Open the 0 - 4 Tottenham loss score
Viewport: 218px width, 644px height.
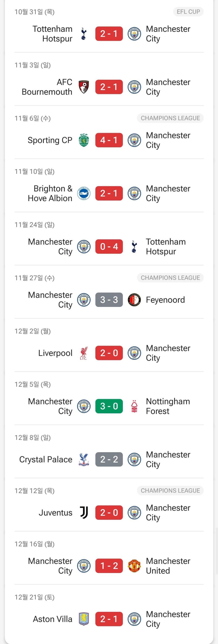109,247
